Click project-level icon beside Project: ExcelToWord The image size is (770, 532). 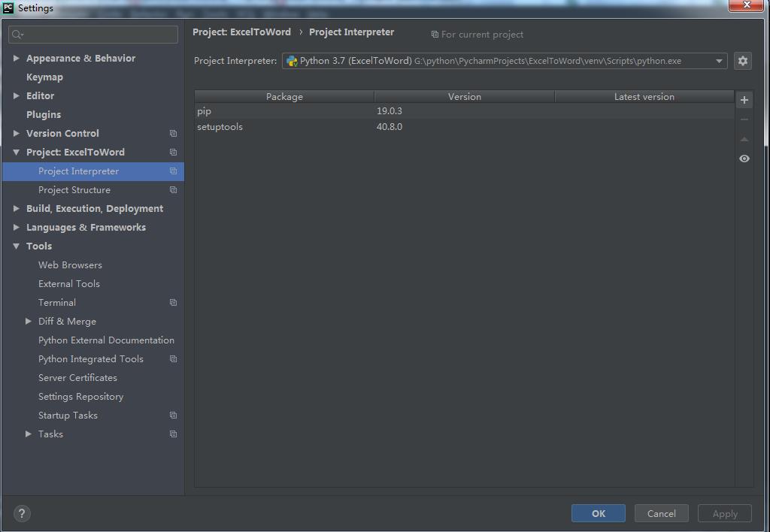click(x=174, y=152)
